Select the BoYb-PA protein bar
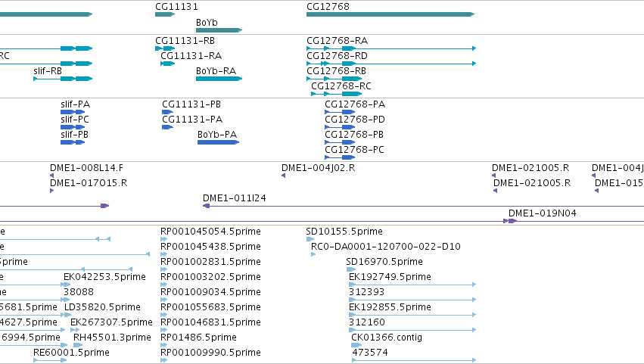Viewport: 644px width, 364px height. pos(218,142)
